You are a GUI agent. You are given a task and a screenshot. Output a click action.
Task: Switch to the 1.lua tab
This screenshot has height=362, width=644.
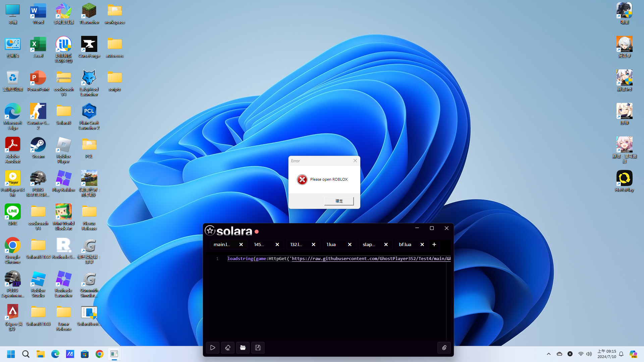click(x=331, y=244)
